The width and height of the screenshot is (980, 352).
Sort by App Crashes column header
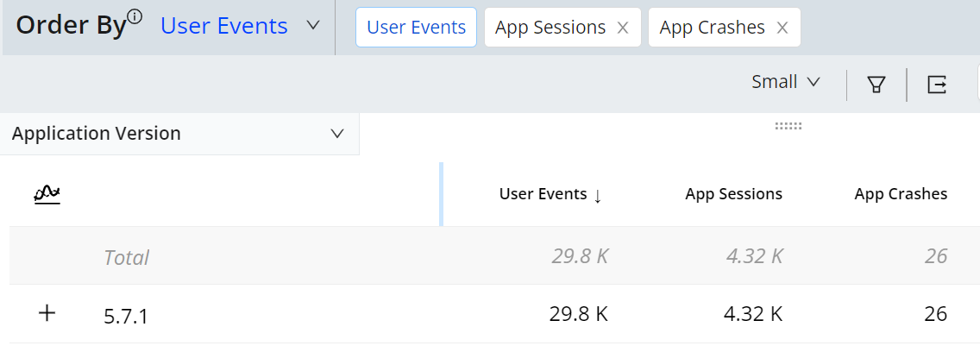[901, 194]
